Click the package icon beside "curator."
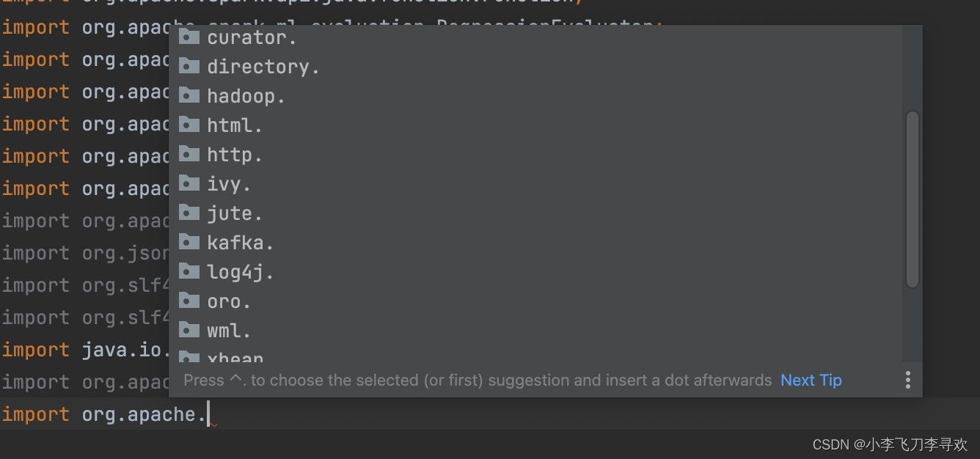Viewport: 980px width, 459px height. 189,37
